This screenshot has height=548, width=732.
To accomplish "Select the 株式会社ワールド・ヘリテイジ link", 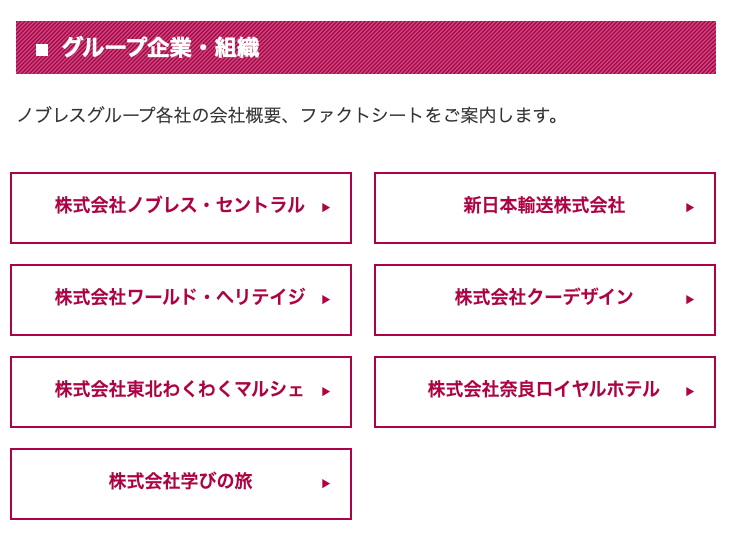I will pos(179,298).
